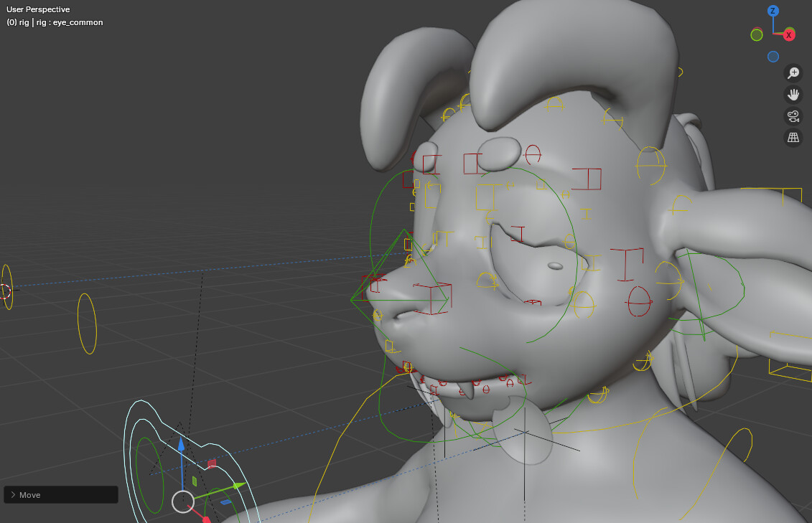The width and height of the screenshot is (812, 523).
Task: Click the zoom magnifier viewport button
Action: pos(793,73)
